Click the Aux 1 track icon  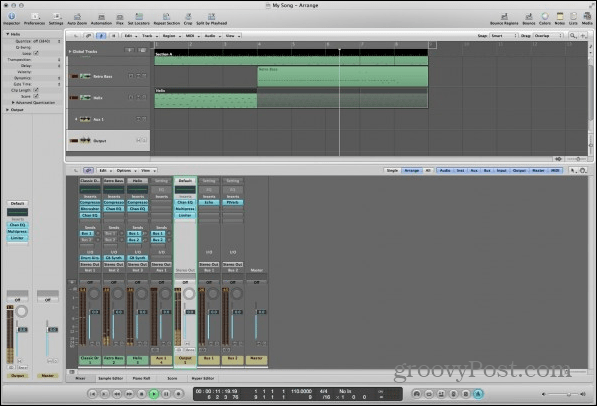(85, 119)
